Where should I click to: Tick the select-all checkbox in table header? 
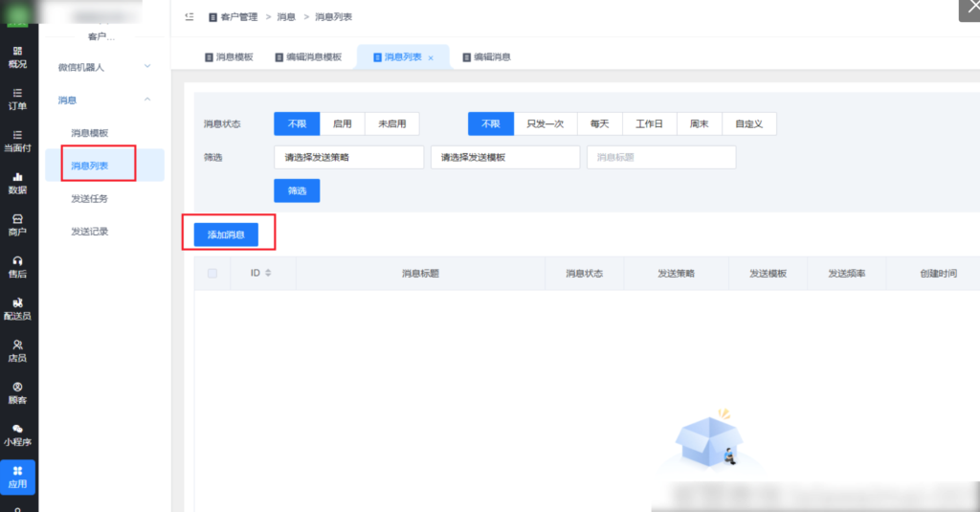(x=212, y=273)
